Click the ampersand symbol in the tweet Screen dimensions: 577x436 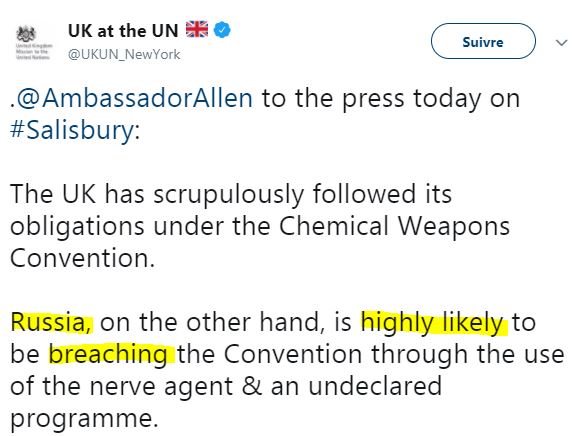coord(252,386)
